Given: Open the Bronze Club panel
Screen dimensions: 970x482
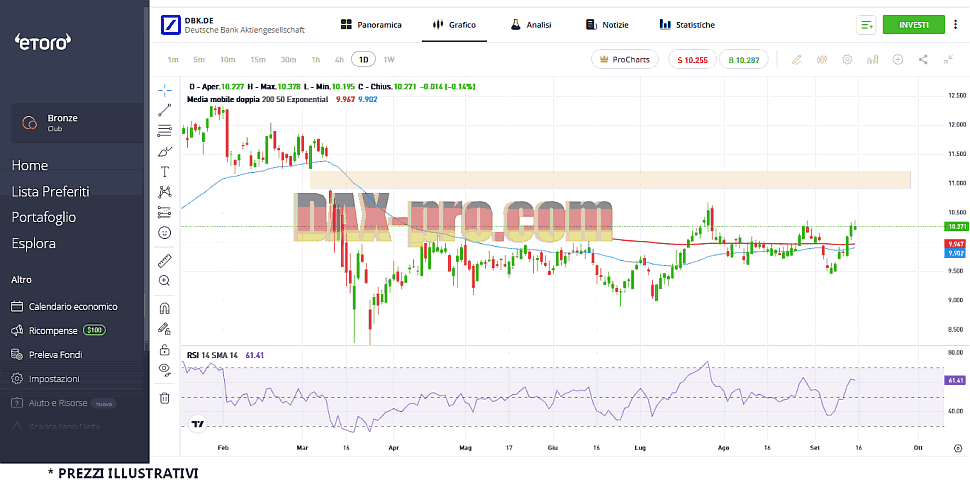Looking at the screenshot, I should 77,123.
